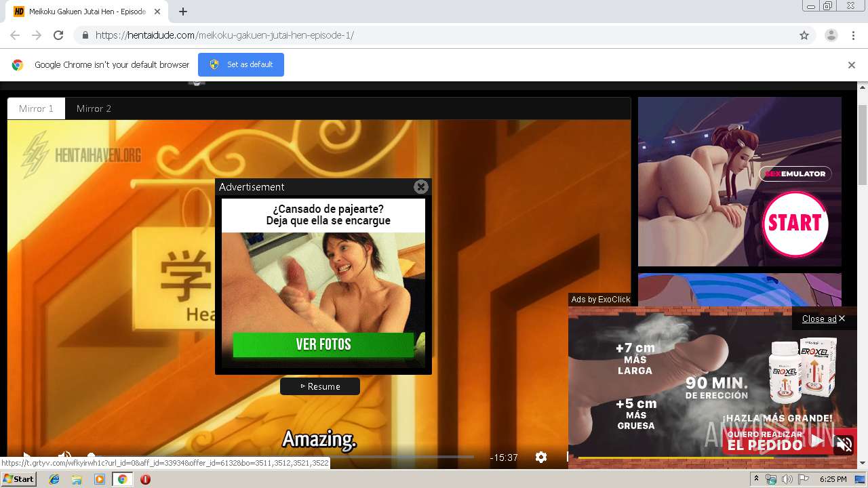Open Windows Explorer from the taskbar
The width and height of the screenshot is (868, 488).
[x=77, y=479]
